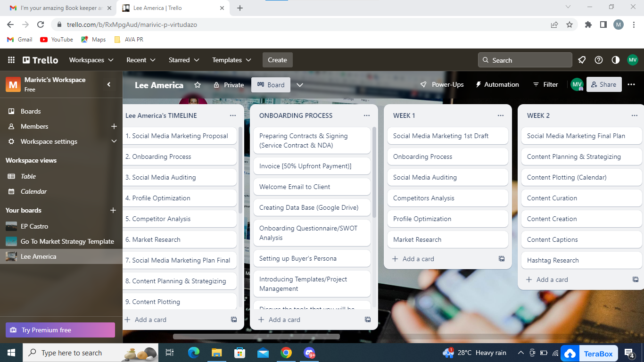Open the Filter cards button
Image resolution: width=644 pixels, height=362 pixels.
click(x=545, y=84)
